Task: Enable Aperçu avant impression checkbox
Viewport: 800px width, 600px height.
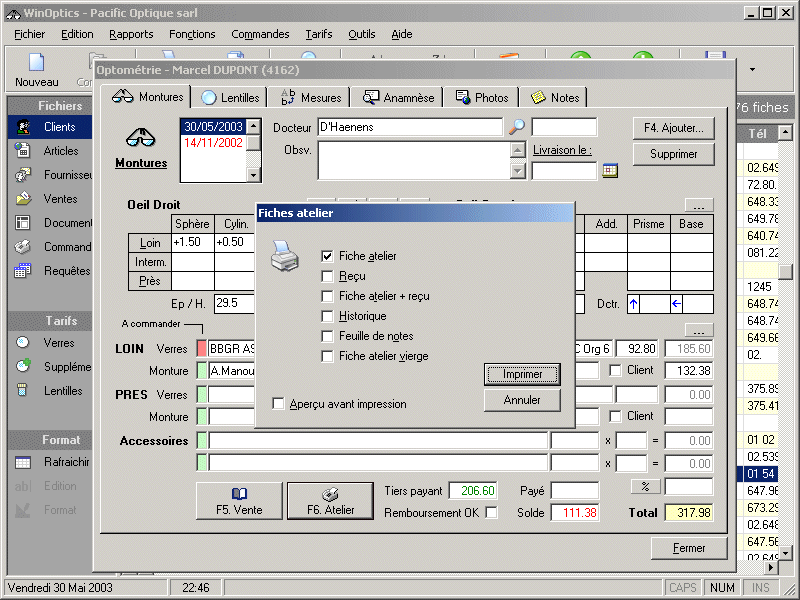Action: pyautogui.click(x=279, y=404)
